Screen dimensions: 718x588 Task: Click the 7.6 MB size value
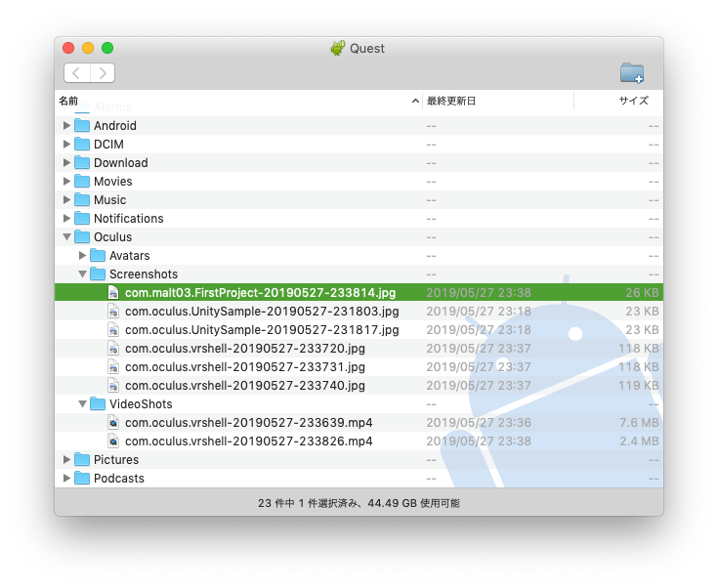[x=639, y=422]
